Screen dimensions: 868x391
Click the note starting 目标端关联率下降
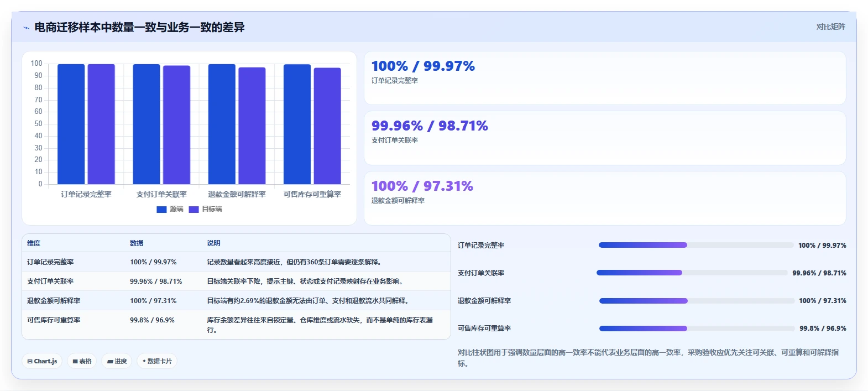pyautogui.click(x=306, y=281)
